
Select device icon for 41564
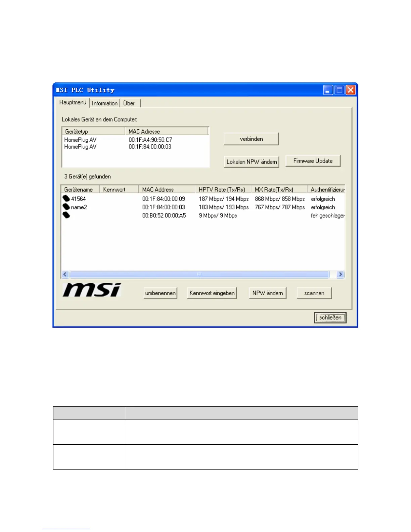(66, 199)
